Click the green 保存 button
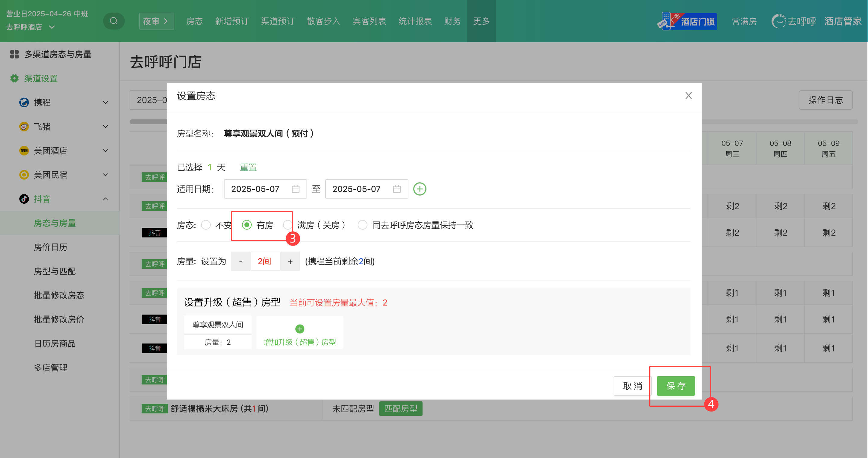 click(x=676, y=386)
